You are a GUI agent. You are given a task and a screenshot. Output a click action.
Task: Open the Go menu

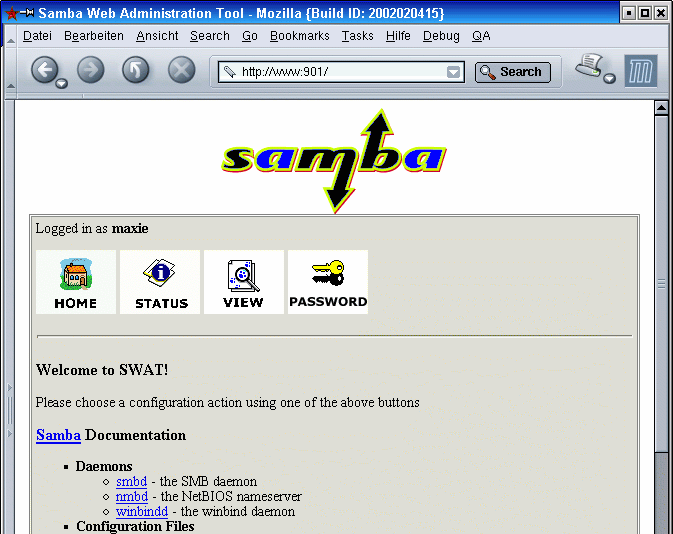click(250, 36)
